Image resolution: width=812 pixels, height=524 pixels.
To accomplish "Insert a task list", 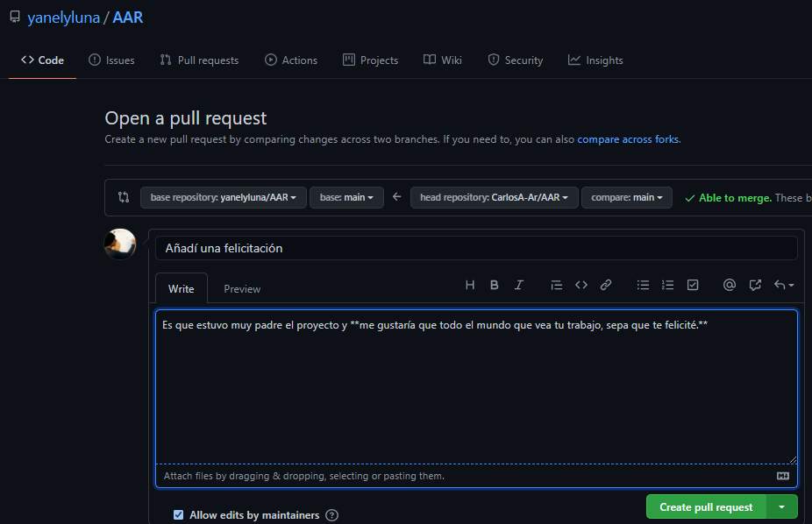I will 693,285.
